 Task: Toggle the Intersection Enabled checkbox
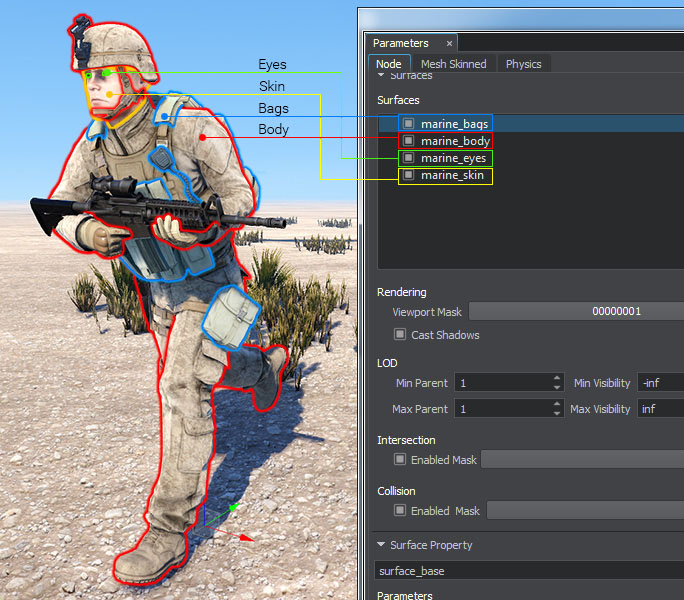point(400,460)
